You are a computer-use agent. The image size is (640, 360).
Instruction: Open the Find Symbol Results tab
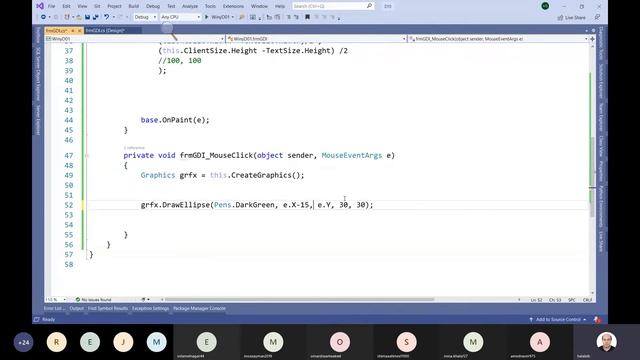tap(108, 309)
